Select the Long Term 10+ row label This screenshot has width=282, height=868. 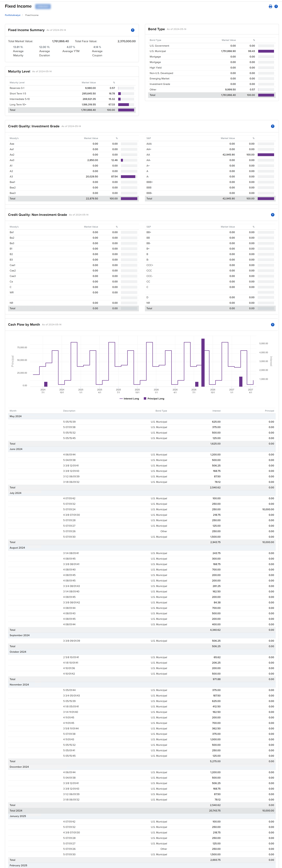point(18,104)
